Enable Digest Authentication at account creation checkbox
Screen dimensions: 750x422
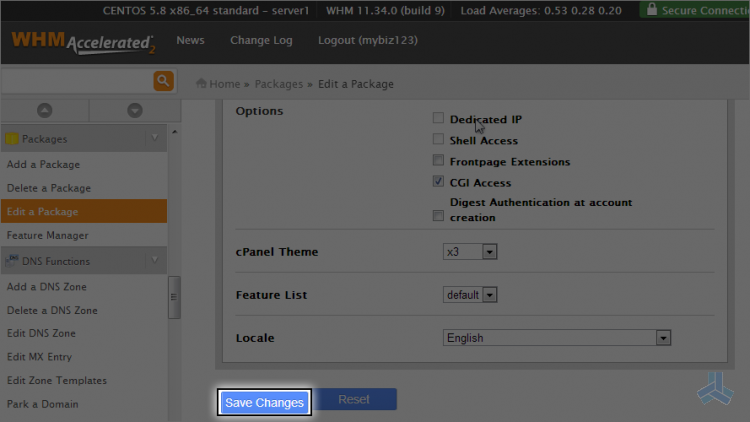438,216
